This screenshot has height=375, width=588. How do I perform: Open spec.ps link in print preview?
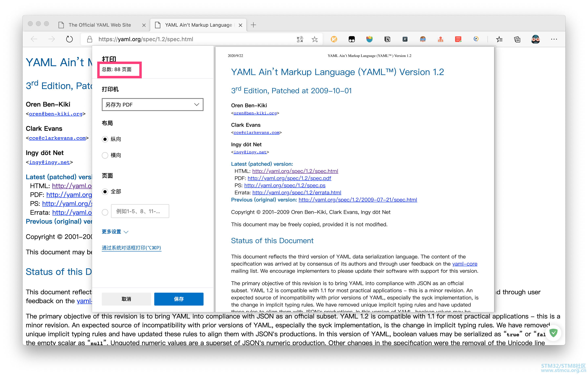coord(285,185)
